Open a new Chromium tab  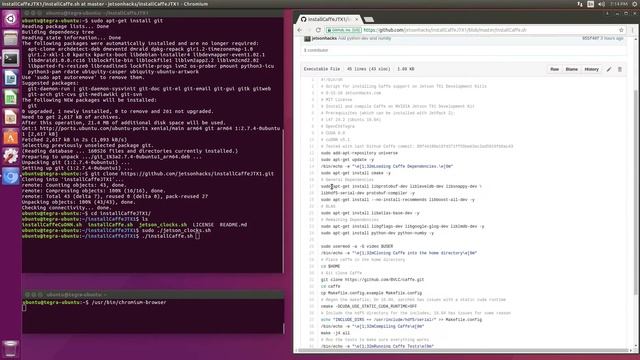click(369, 20)
